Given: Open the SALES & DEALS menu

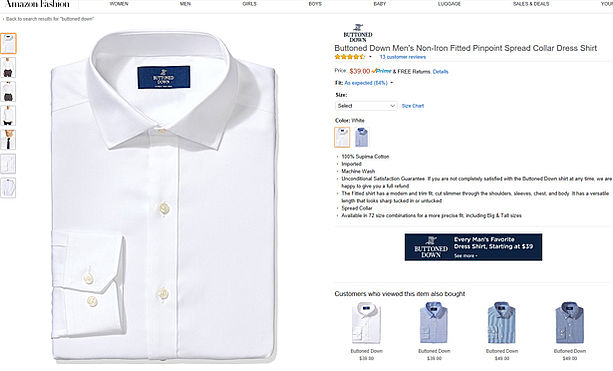Looking at the screenshot, I should tap(531, 4).
